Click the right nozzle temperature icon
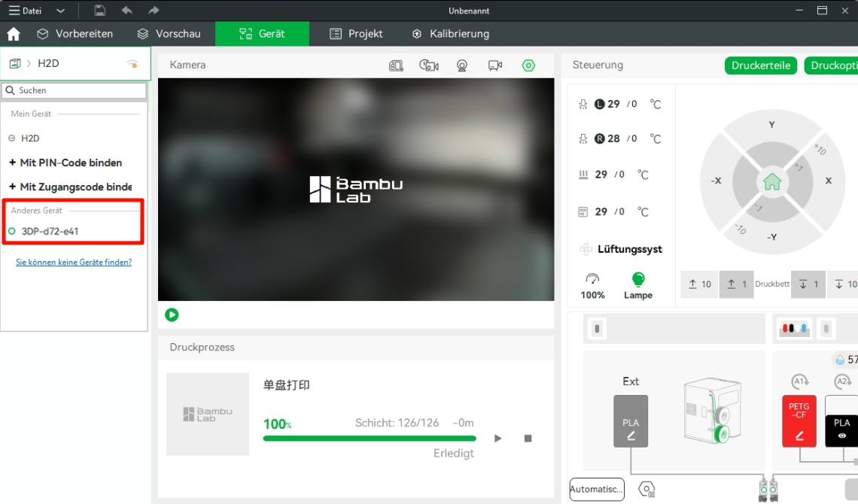Viewport: 858px width, 504px height. (x=583, y=139)
